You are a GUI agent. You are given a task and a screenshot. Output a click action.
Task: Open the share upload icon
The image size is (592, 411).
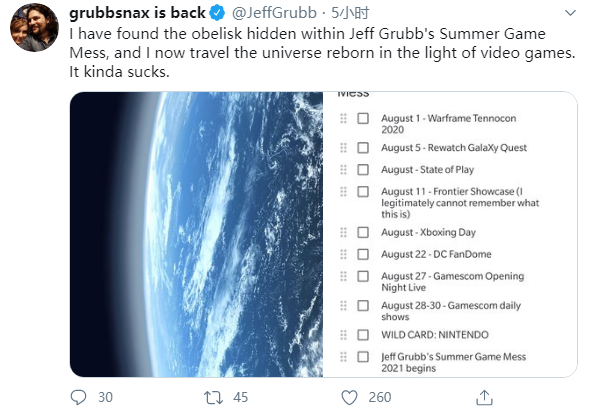[x=484, y=397]
